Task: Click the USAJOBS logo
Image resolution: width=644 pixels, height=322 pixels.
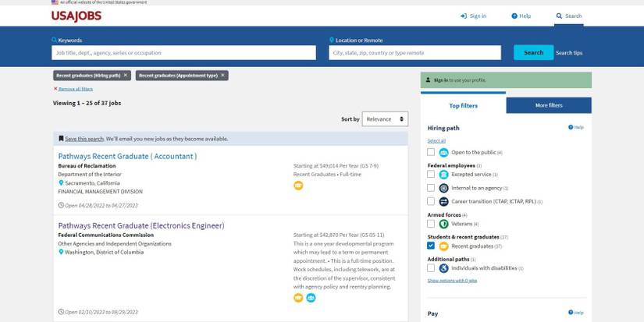Action: 76,16
